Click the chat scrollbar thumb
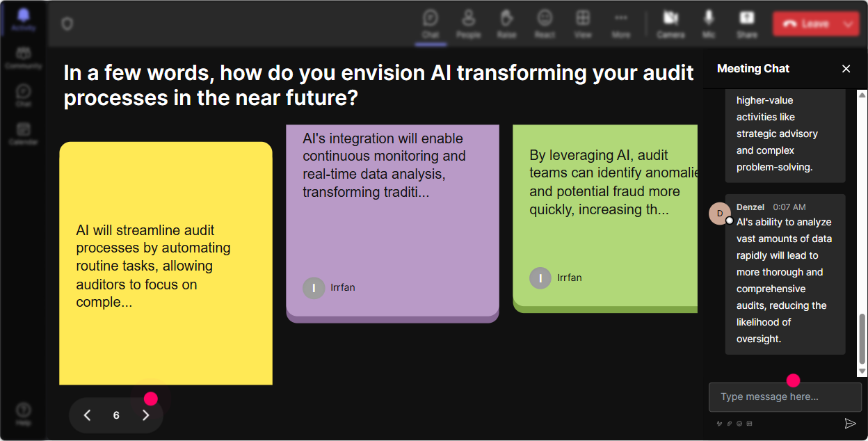The width and height of the screenshot is (868, 441). coord(862,339)
